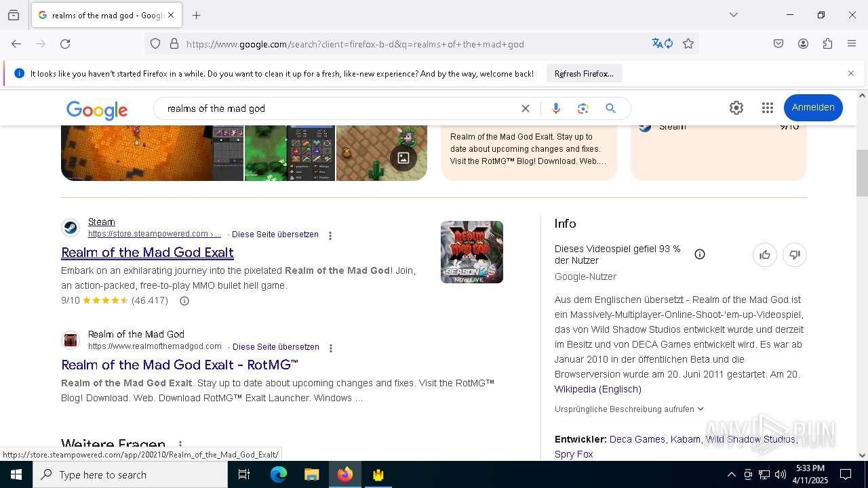Click the taskbar search box

pos(130,474)
